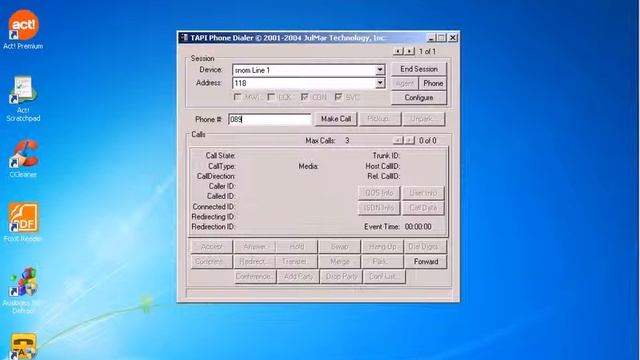
Task: Click the TAPI Phone Dialer title bar icon
Action: [x=184, y=38]
